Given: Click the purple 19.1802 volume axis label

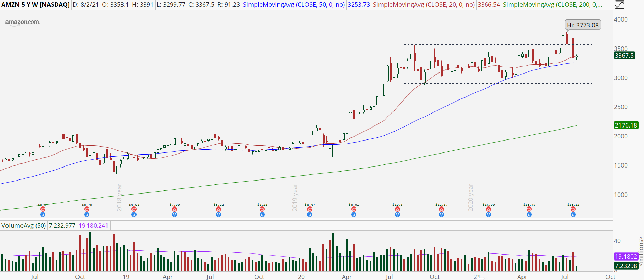Looking at the screenshot, I should click(626, 256).
